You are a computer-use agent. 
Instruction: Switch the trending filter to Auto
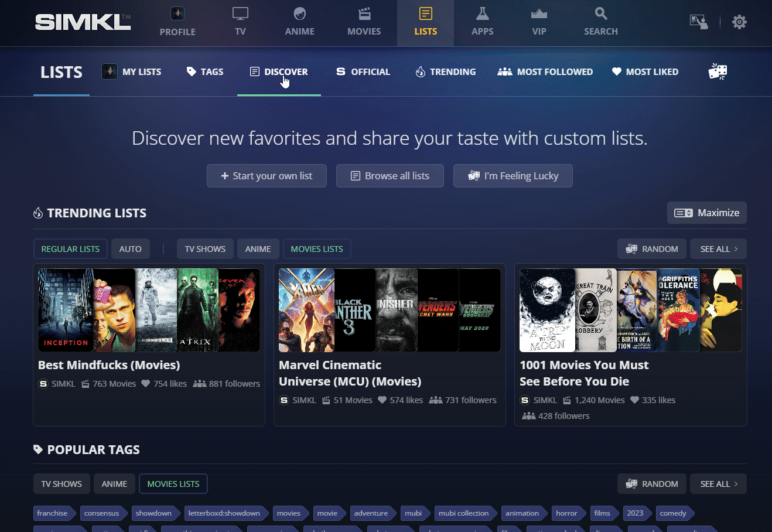click(x=130, y=249)
